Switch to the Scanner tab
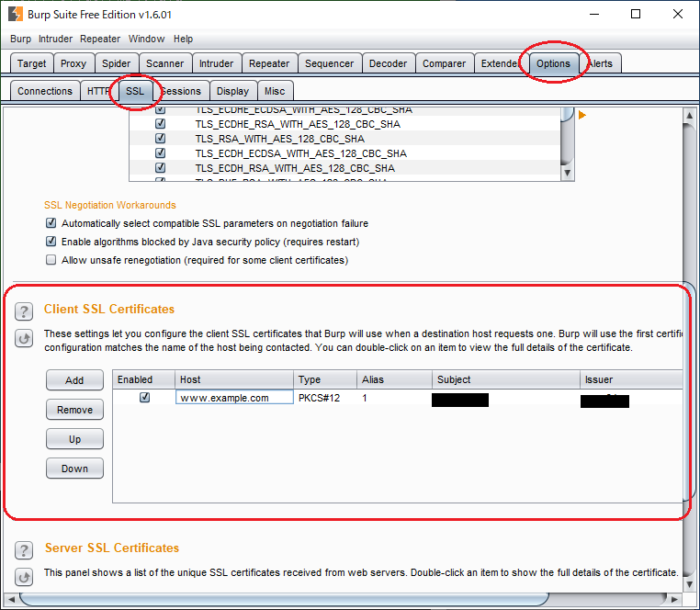This screenshot has height=610, width=700. tap(164, 63)
